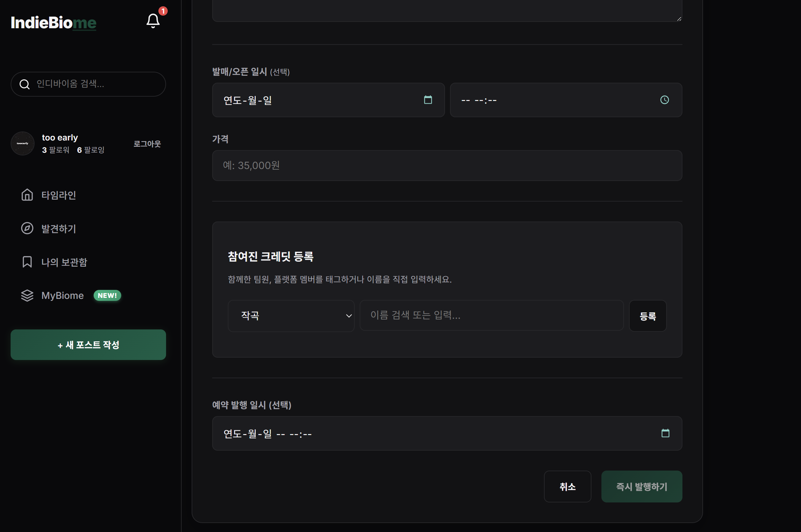Open the 나의 보관함 menu item

pyautogui.click(x=64, y=262)
